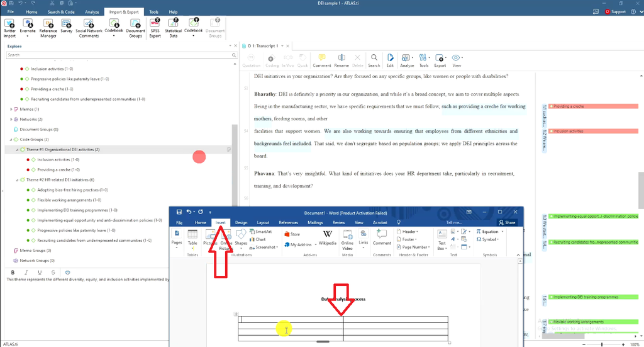This screenshot has width=644, height=347.
Task: Select Flexible working arrangements under Theme #2
Action: coord(69,200)
